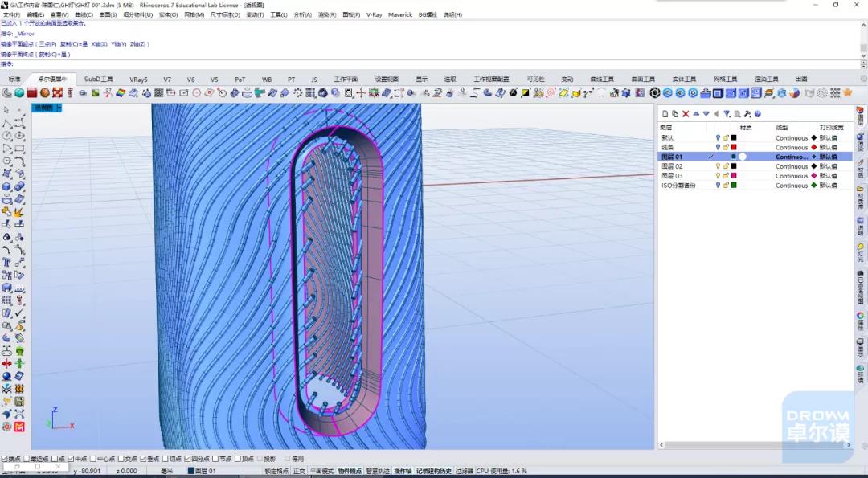Toggle lock icon of ISO分割备份 layer
The height and width of the screenshot is (478, 868).
pyautogui.click(x=726, y=186)
